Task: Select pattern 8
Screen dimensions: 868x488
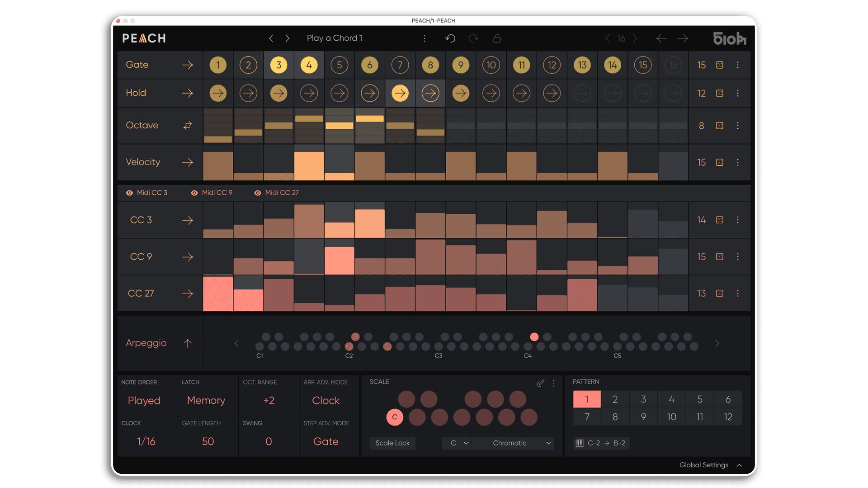Action: (x=615, y=417)
